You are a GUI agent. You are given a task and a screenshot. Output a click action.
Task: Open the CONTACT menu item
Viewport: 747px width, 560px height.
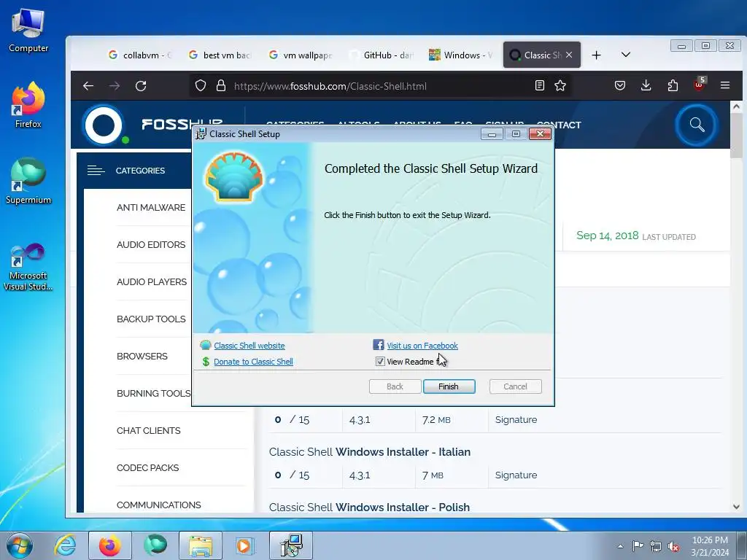(559, 125)
